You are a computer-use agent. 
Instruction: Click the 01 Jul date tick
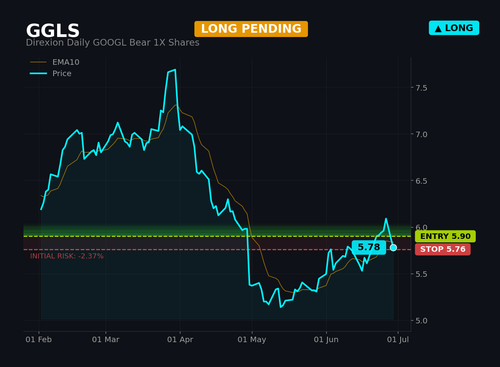click(398, 339)
